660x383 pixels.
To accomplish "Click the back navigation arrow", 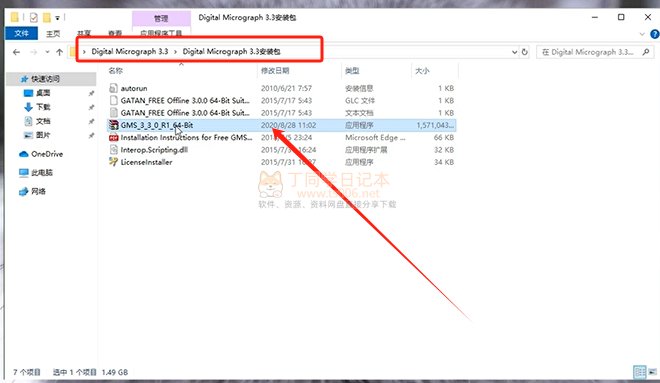I will coord(16,52).
